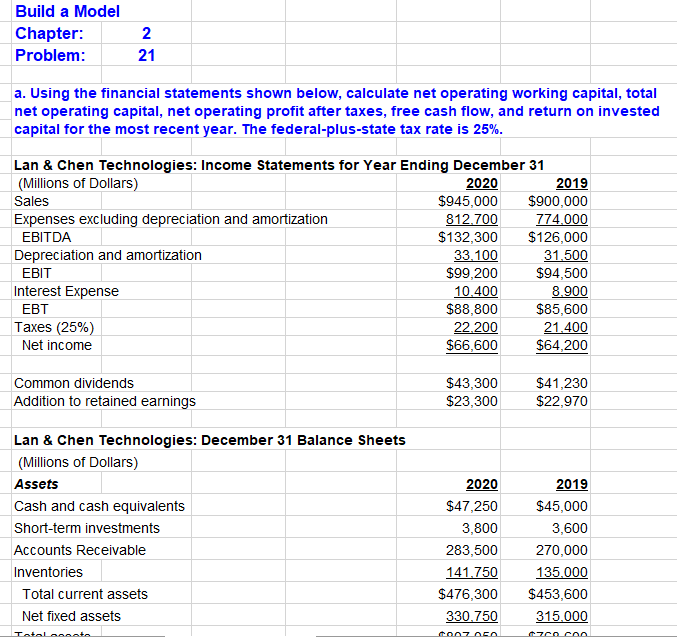Click depreciation value 31,500

pyautogui.click(x=566, y=255)
